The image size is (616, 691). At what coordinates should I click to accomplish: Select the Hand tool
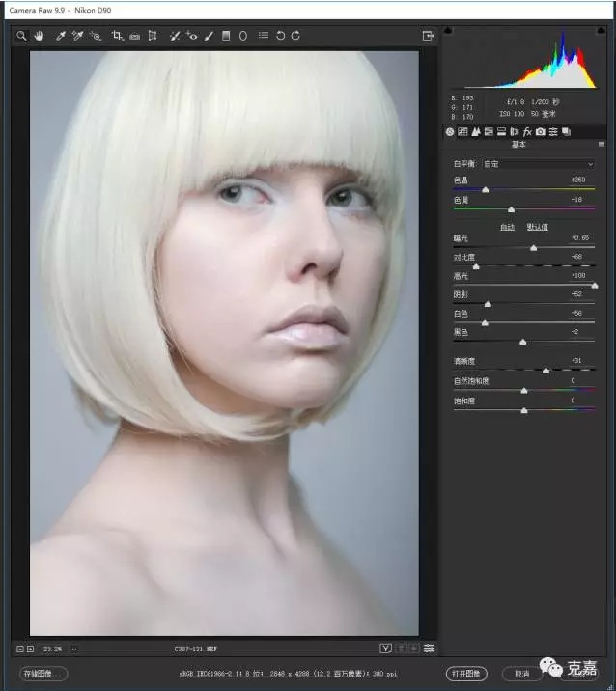40,36
